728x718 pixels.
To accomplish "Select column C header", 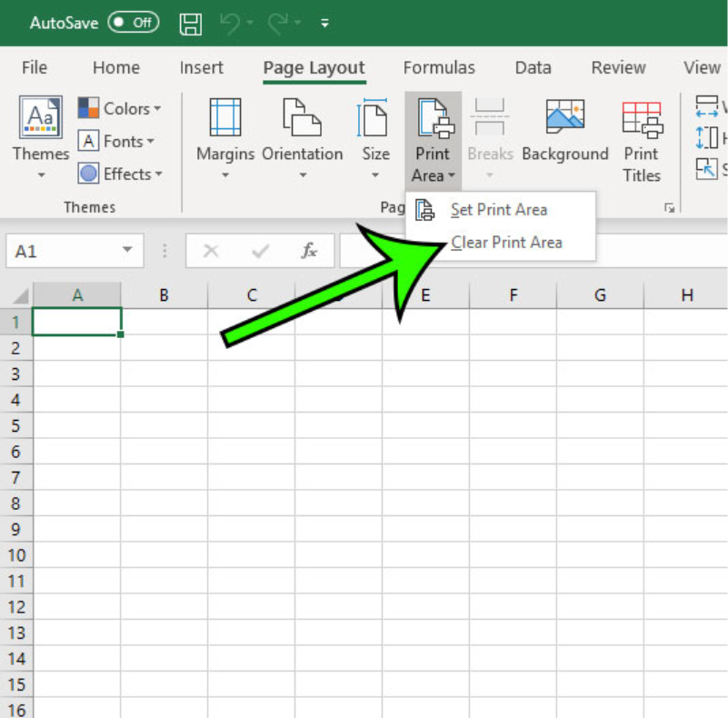I will 251,294.
